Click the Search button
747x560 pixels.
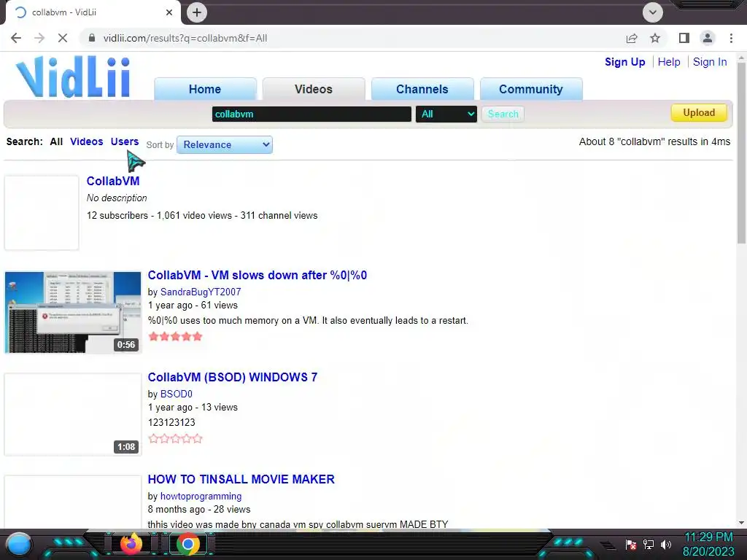(x=503, y=114)
